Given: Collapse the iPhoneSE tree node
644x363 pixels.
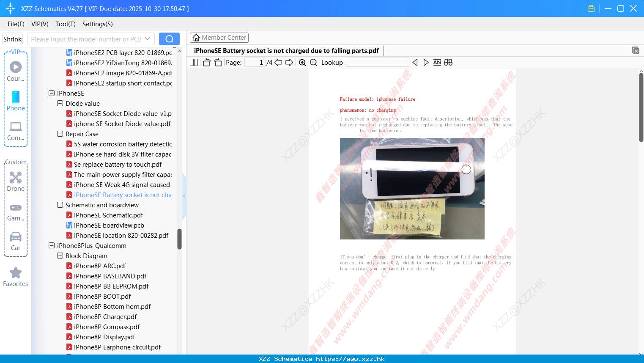Looking at the screenshot, I should [52, 93].
